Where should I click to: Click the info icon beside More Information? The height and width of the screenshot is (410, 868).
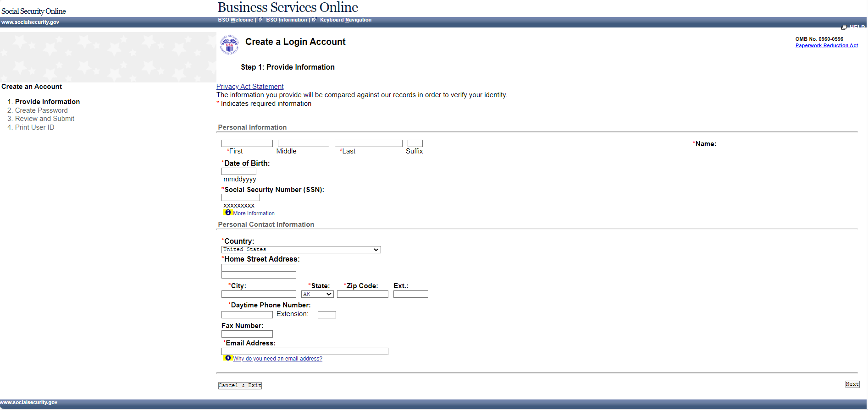pyautogui.click(x=228, y=213)
